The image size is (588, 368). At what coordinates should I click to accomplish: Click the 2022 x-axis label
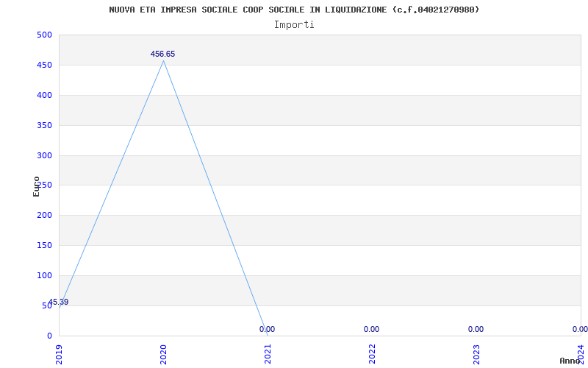point(372,355)
